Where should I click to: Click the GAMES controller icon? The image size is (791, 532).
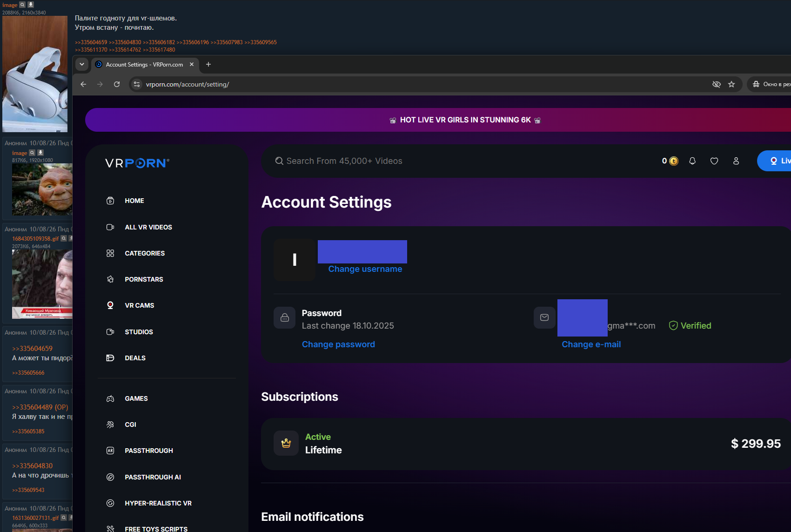(x=110, y=398)
